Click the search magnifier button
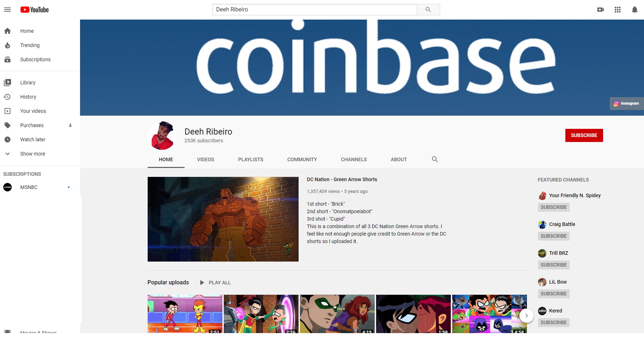The image size is (644, 342). [x=428, y=10]
